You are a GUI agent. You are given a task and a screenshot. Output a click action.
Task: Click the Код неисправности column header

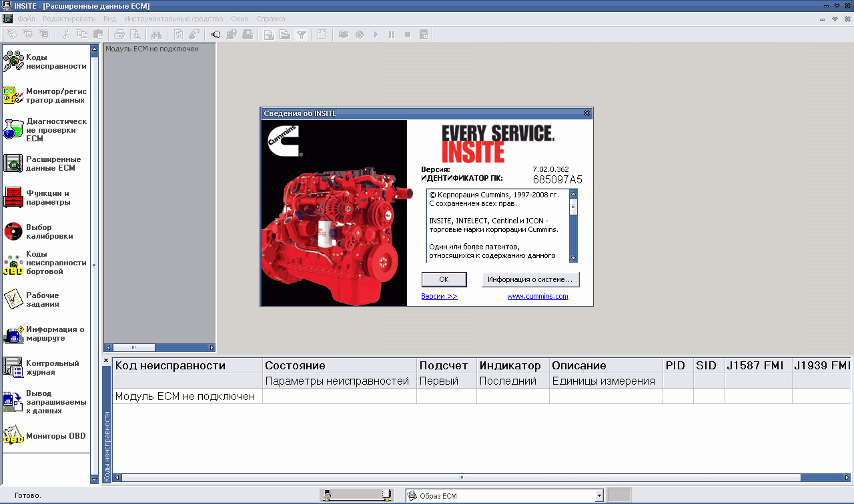pos(187,365)
